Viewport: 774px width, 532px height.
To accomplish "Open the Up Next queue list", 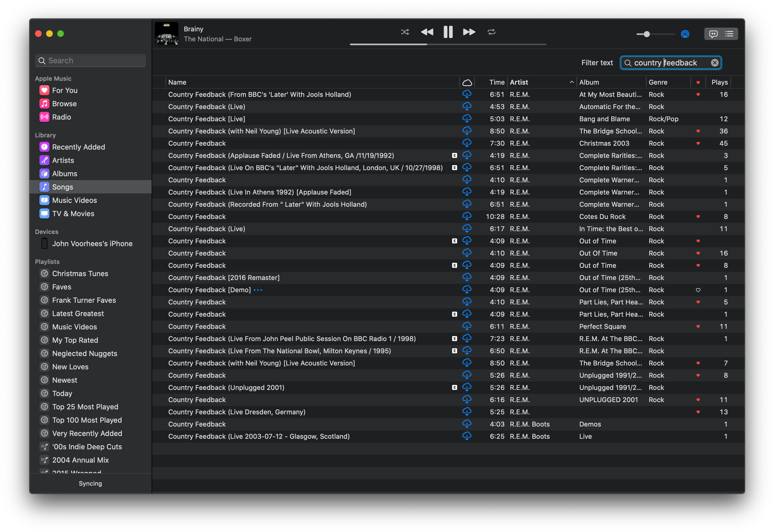I will point(729,34).
